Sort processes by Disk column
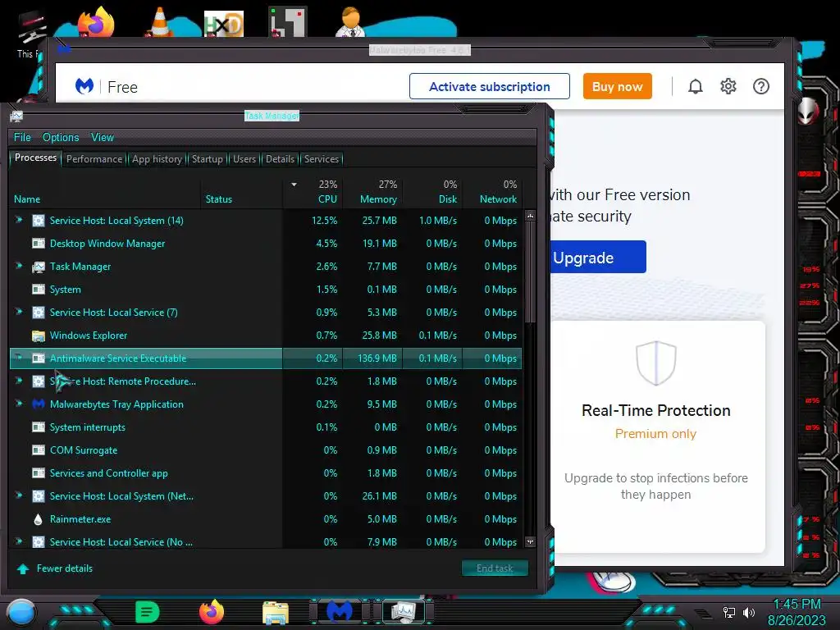Image resolution: width=840 pixels, height=630 pixels. [x=433, y=192]
